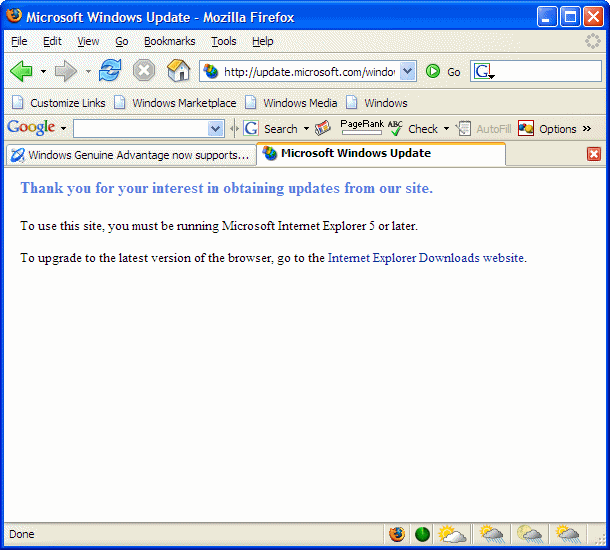Open the View menu
Image resolution: width=610 pixels, height=550 pixels.
click(x=88, y=41)
